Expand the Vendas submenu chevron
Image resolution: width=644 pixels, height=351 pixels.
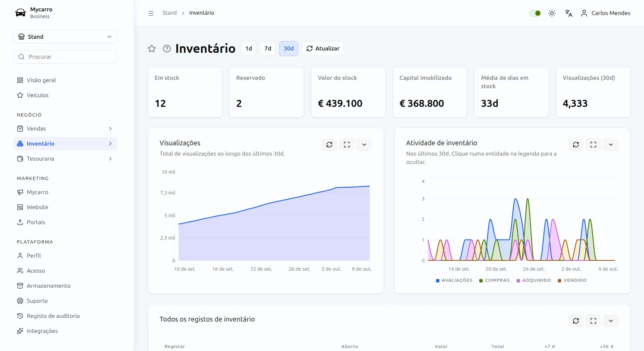[x=110, y=128]
